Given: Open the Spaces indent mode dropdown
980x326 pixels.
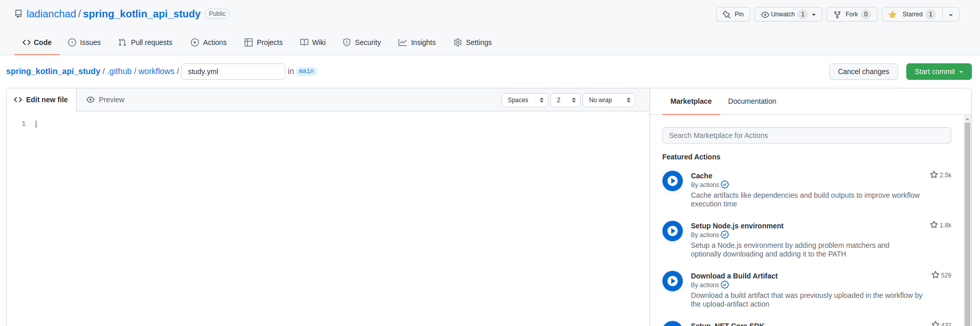Looking at the screenshot, I should pyautogui.click(x=525, y=100).
